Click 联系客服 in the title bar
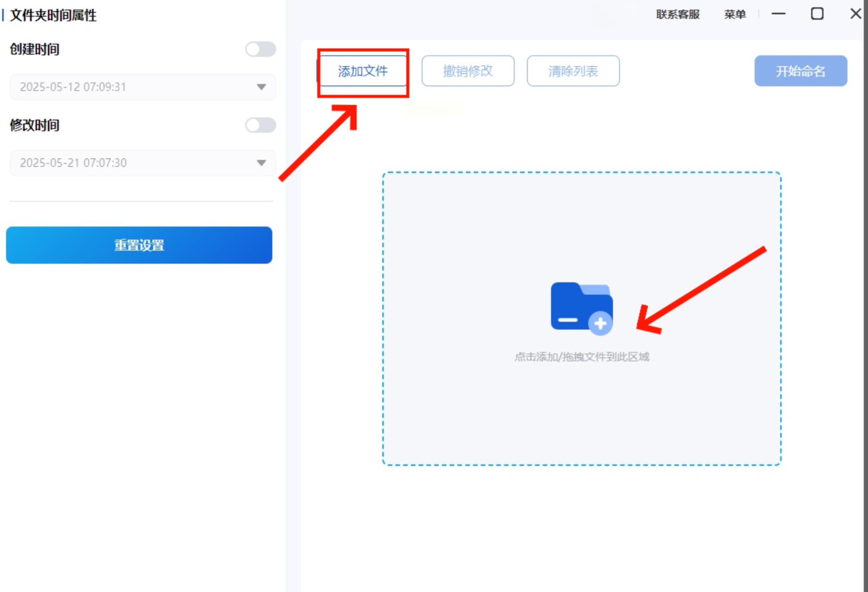This screenshot has width=868, height=592. (x=677, y=14)
